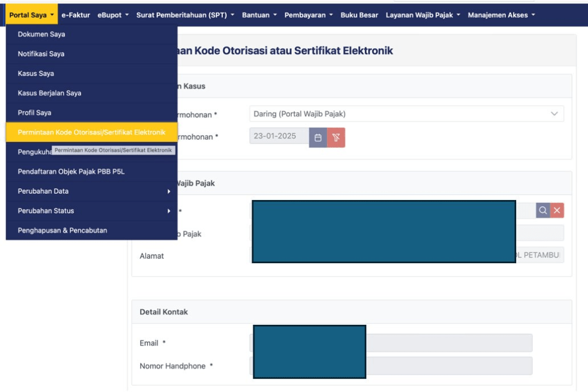Click the red X clear icon
This screenshot has width=588, height=392.
click(x=556, y=210)
